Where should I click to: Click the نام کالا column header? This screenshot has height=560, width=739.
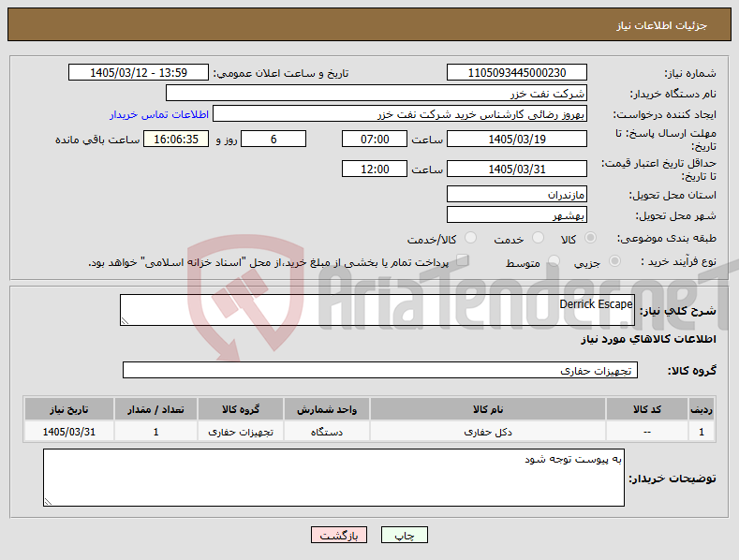point(488,409)
